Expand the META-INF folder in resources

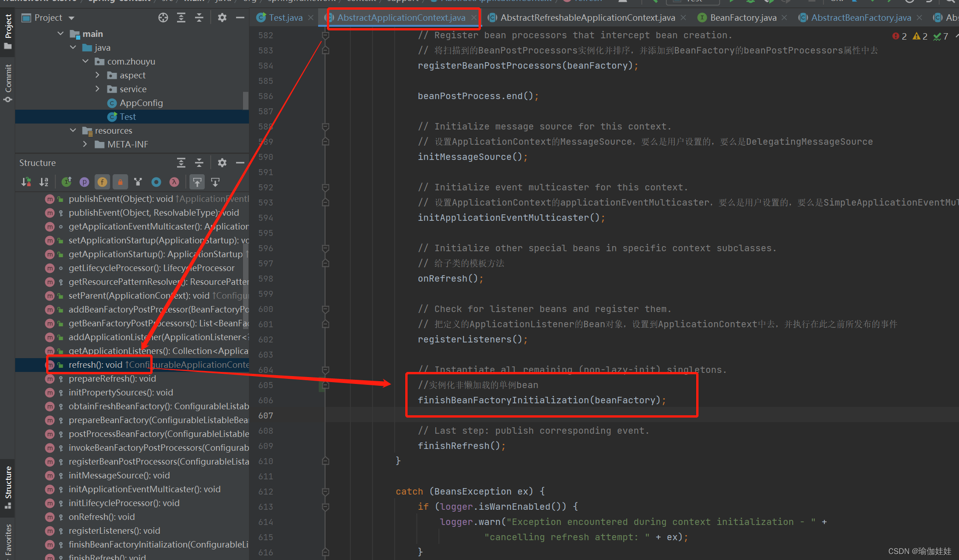pos(79,145)
